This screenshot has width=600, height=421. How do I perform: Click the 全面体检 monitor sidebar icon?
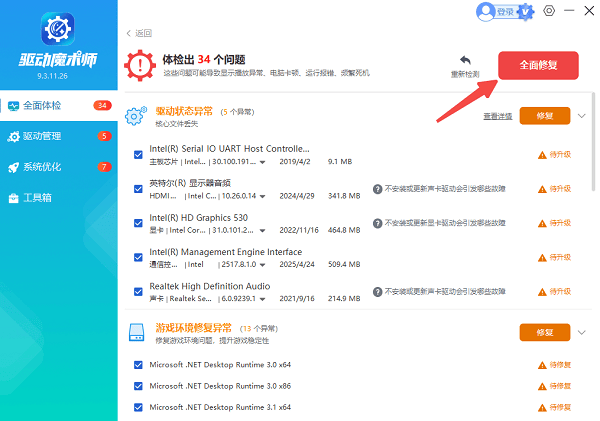[13, 106]
